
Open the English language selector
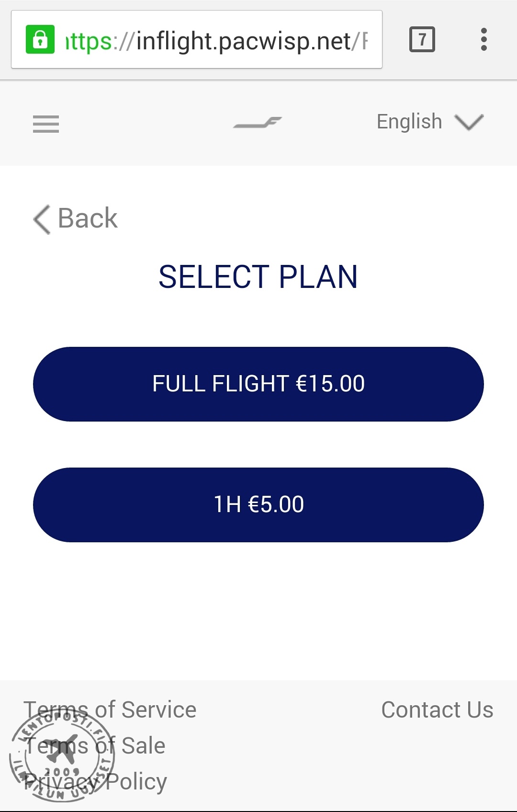pos(409,122)
